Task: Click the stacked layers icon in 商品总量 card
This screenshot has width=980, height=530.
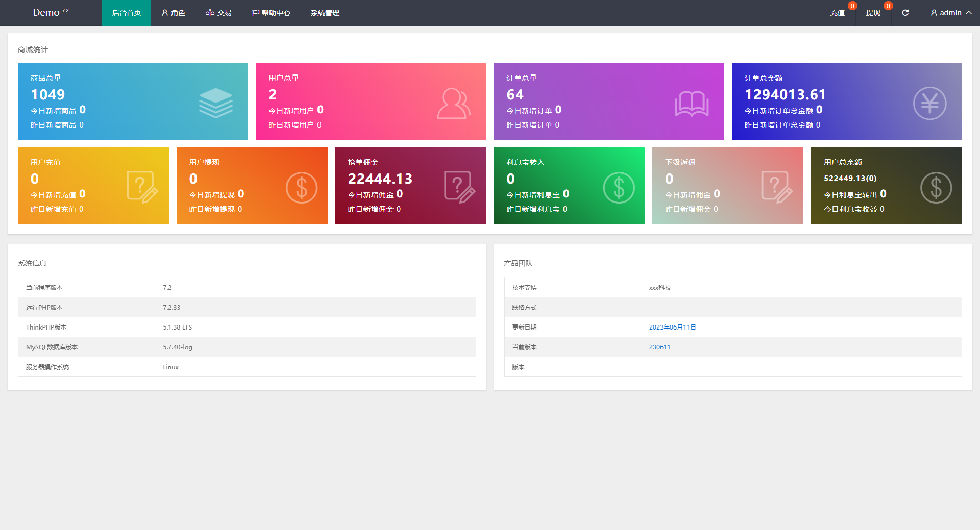Action: 215,103
